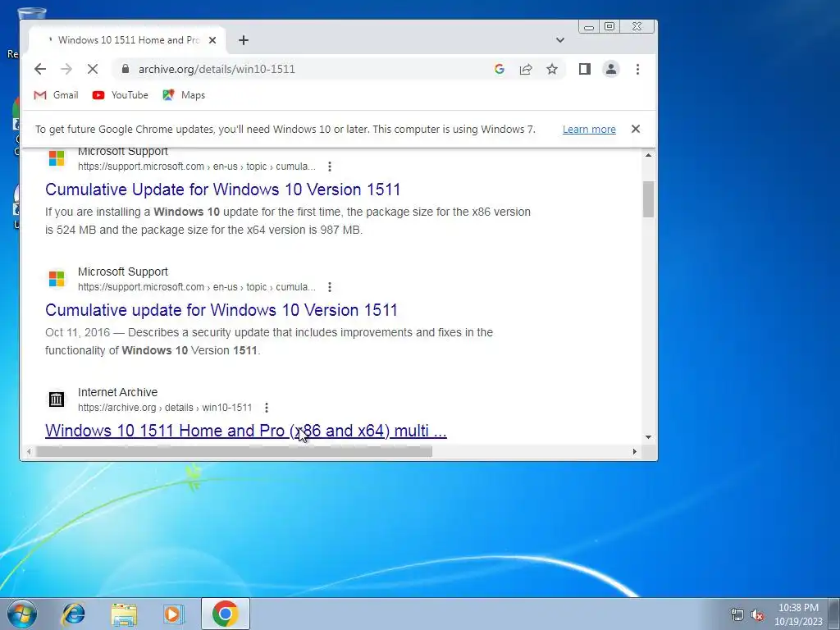Go back with the Chrome back arrow

click(39, 69)
